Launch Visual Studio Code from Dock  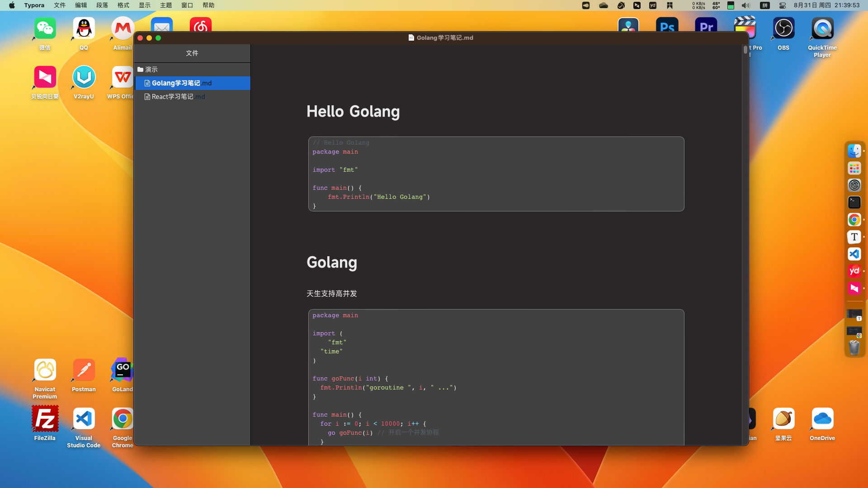click(854, 254)
